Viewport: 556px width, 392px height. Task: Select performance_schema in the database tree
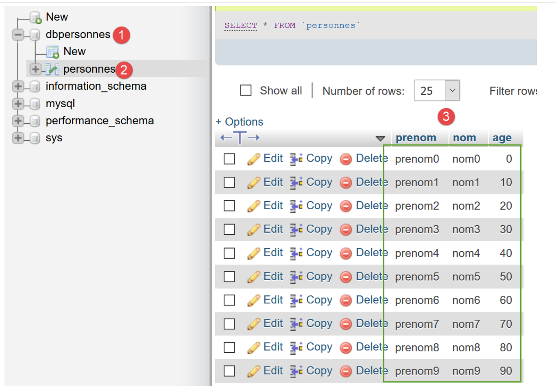coord(100,121)
